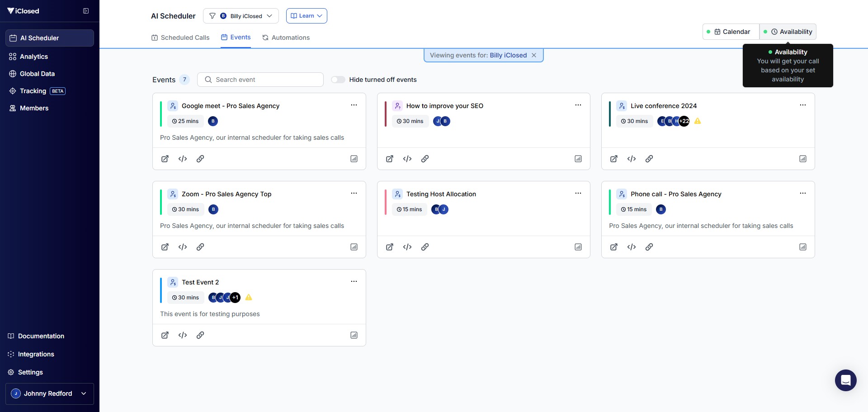Open Billy iClosed filter dropdown

tap(241, 16)
